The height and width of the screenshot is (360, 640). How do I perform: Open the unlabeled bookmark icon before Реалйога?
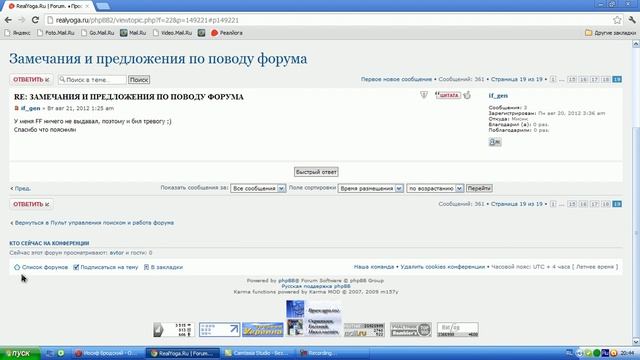(x=202, y=33)
